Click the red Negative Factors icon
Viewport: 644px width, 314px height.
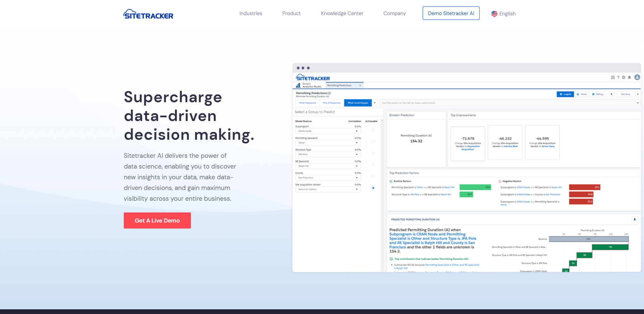tap(500, 181)
